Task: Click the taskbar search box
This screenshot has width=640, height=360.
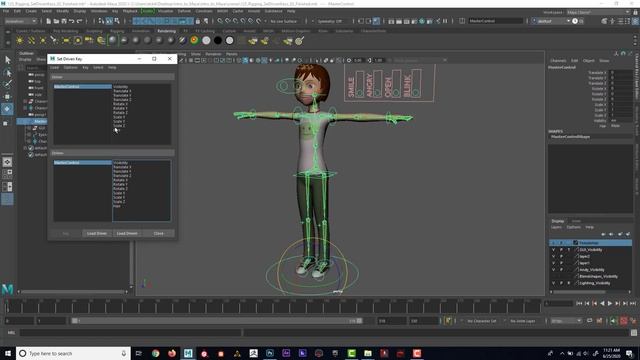Action: 73,353
